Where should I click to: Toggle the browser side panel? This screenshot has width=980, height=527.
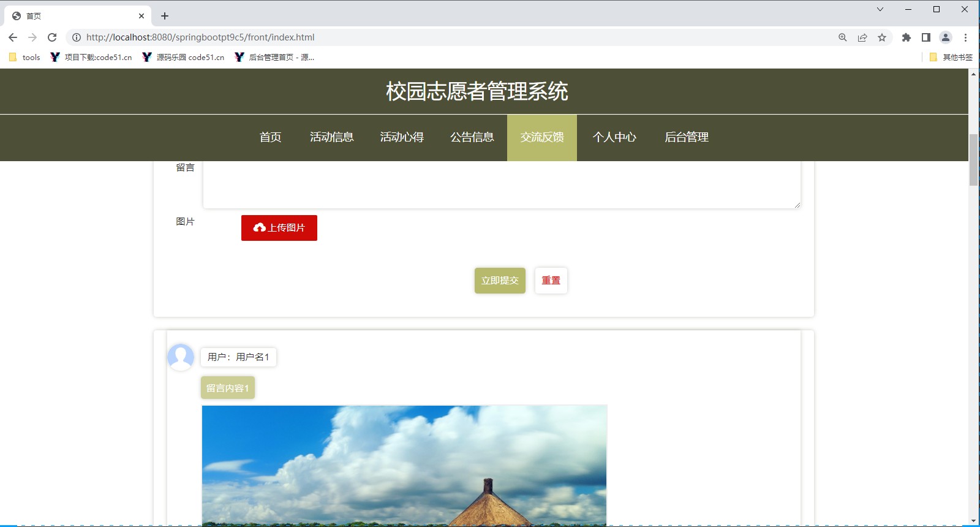(x=926, y=37)
